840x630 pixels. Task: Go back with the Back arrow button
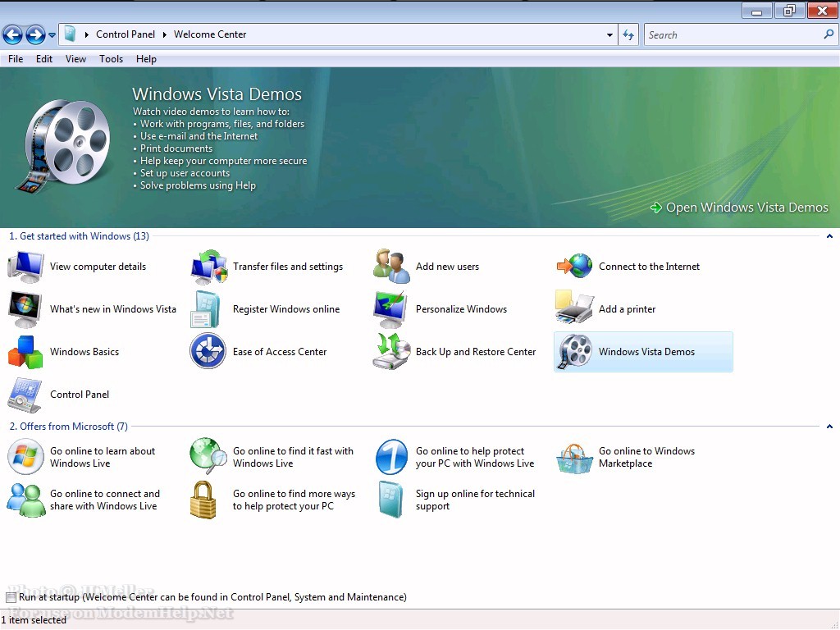click(x=13, y=35)
